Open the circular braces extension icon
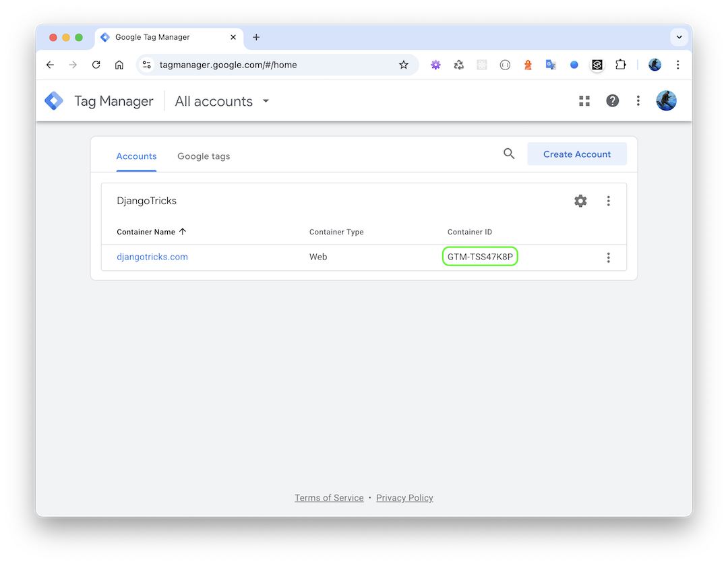728x564 pixels. 505,65
